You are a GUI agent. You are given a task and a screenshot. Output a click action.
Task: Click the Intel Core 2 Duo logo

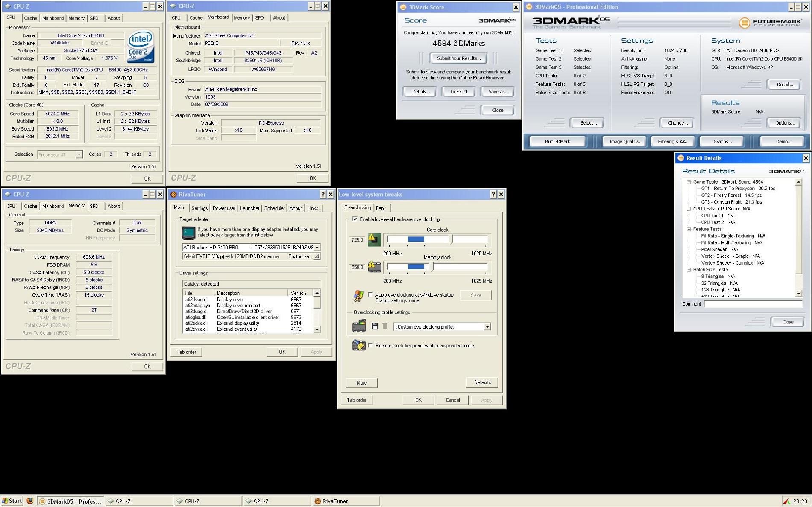141,47
